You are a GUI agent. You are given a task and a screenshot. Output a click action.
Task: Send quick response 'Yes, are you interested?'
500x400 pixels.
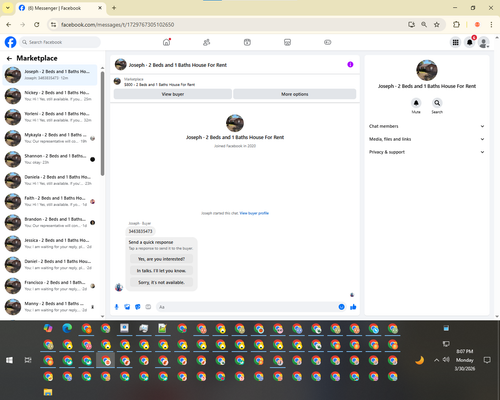pos(161,259)
